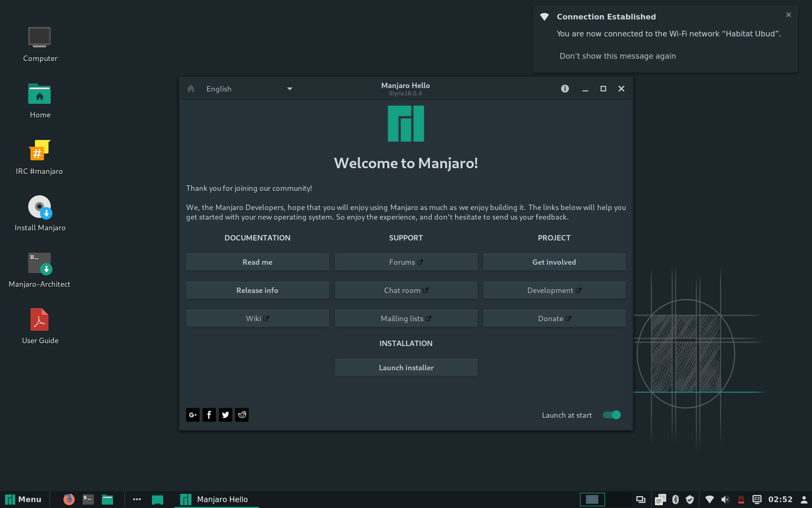Open the Facebook social link
Viewport: 812px width, 508px height.
coord(209,415)
